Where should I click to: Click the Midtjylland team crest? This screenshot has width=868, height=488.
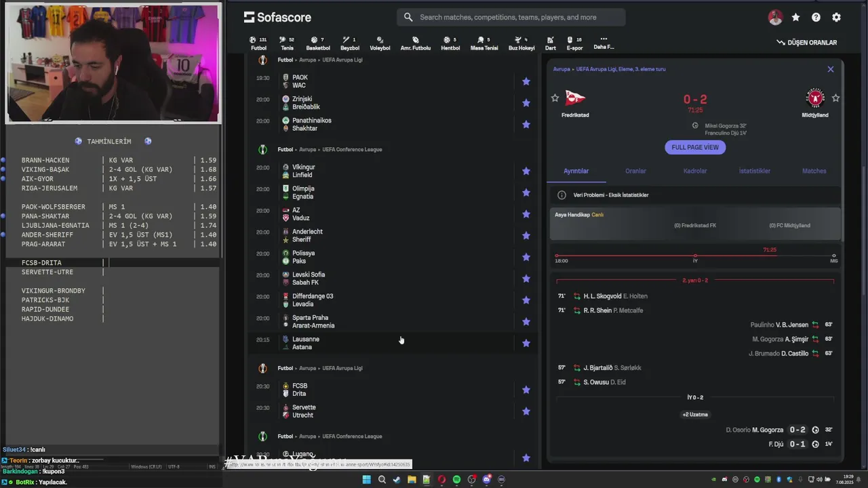815,98
